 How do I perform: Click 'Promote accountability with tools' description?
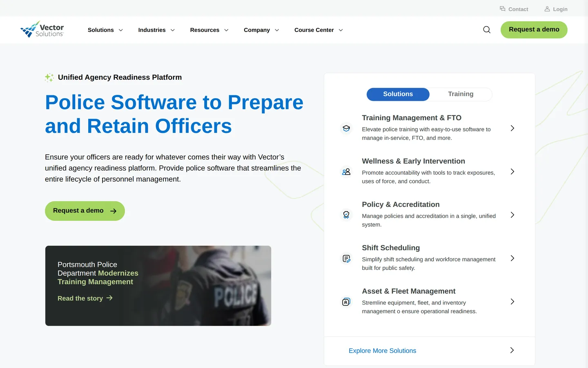(428, 177)
